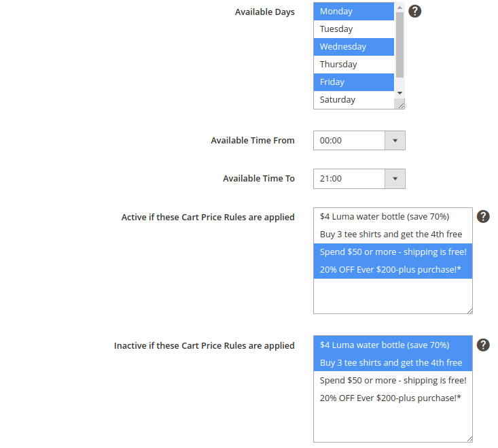The image size is (498, 448).
Task: Click the 21:00 time select box
Action: pos(359,179)
